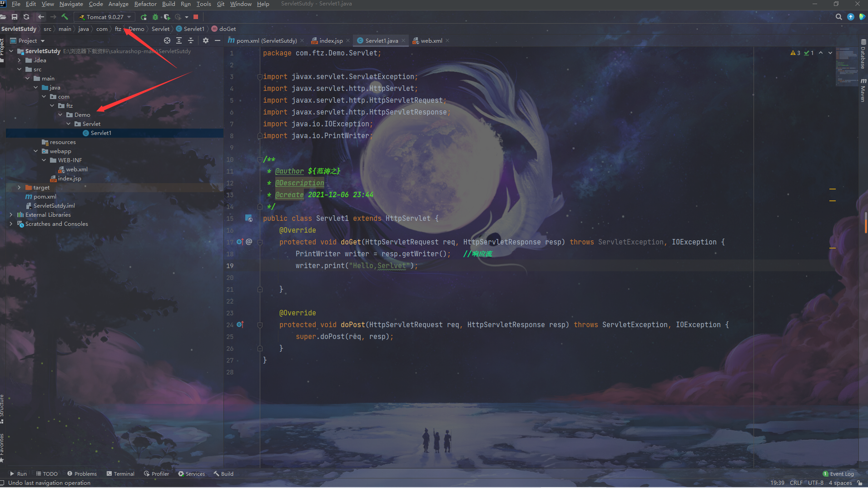Expand External Libraries node
The width and height of the screenshot is (868, 488).
pos(11,214)
